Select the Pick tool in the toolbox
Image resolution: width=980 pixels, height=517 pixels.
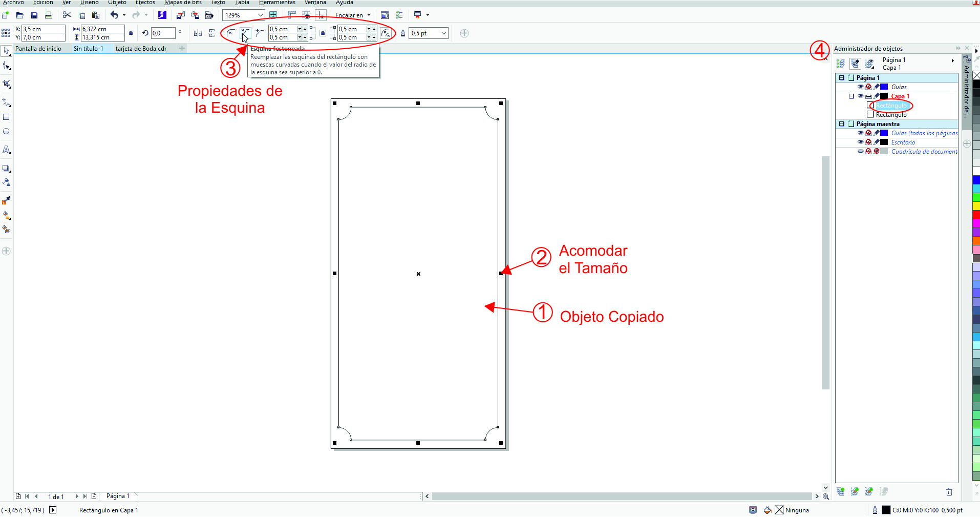tap(6, 51)
